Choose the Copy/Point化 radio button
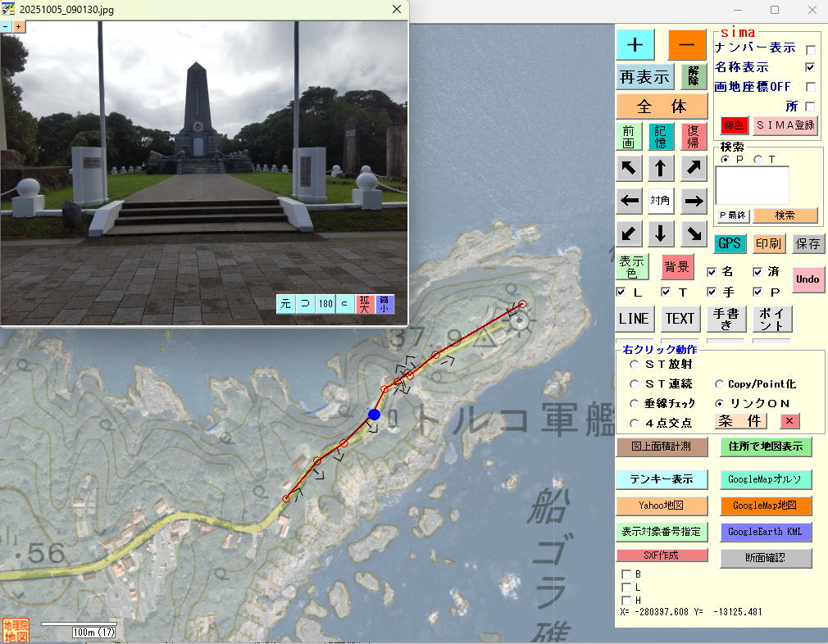The height and width of the screenshot is (644, 828). 719,384
